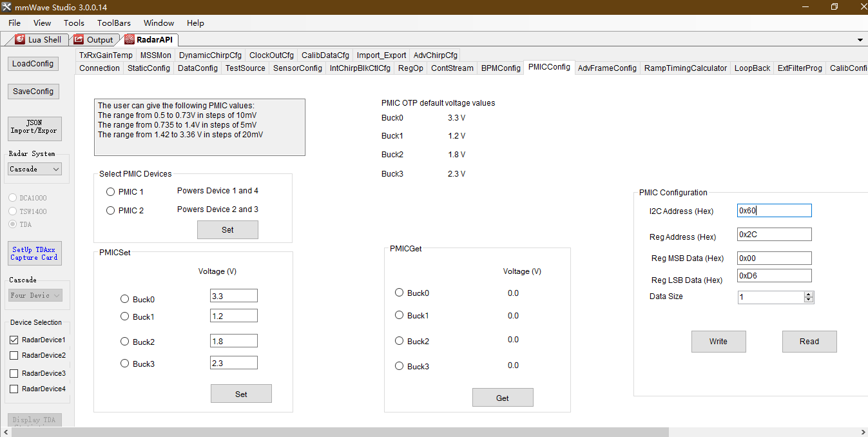Open the RampTimingCalculator tab
Screen dimensions: 868x437
[686, 68]
